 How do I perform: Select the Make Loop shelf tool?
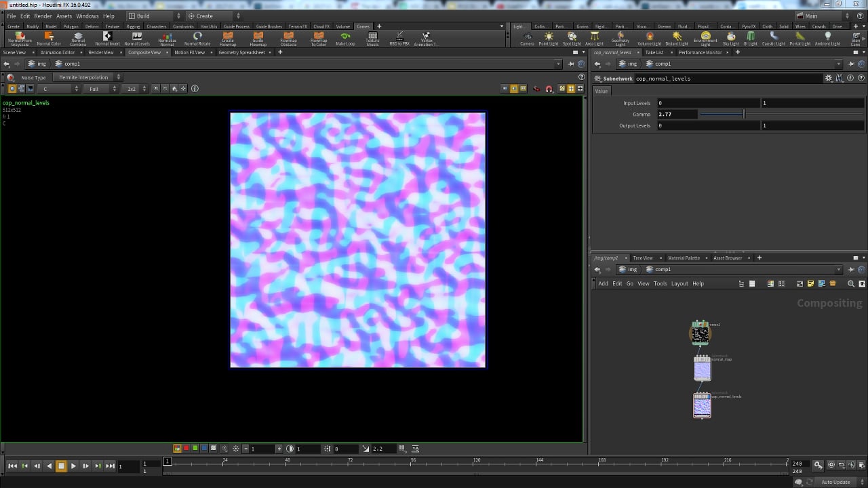pos(345,39)
